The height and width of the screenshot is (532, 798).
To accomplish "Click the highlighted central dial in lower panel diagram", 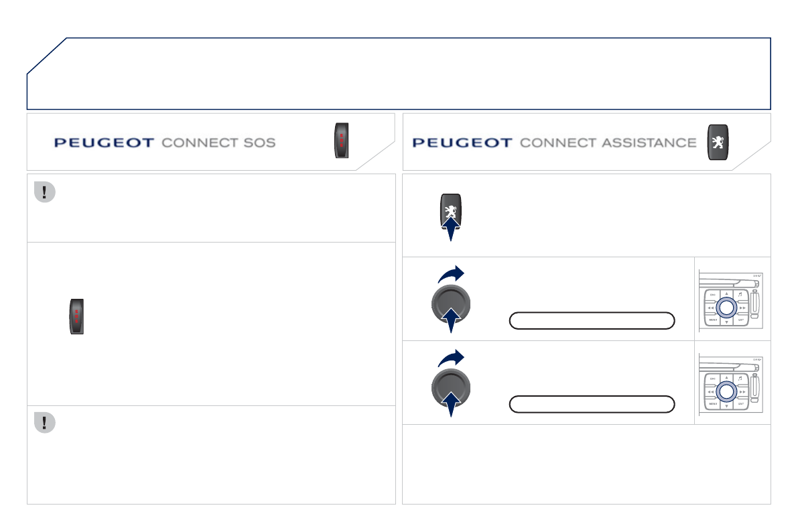I will 727,391.
